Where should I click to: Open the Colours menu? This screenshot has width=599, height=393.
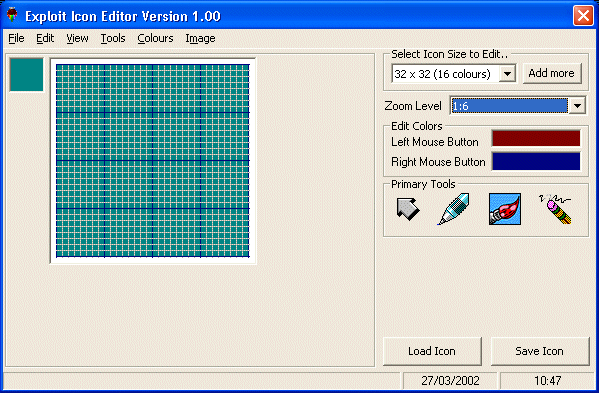click(x=155, y=38)
